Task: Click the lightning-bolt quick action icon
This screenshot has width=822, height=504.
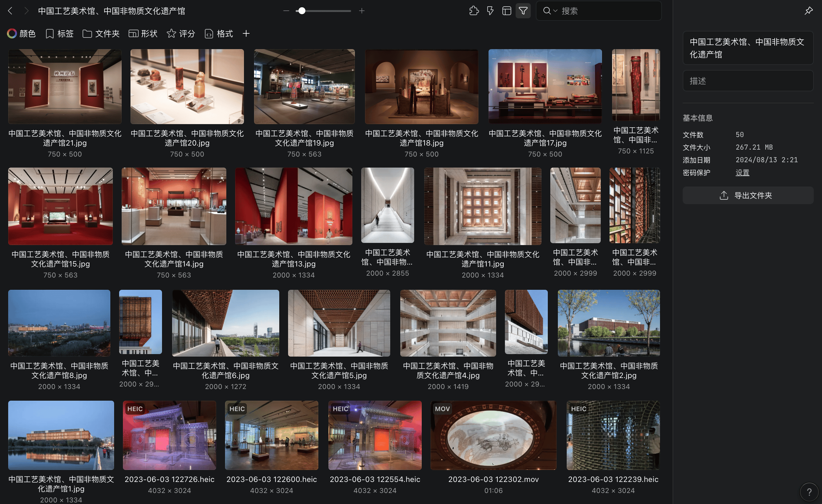Action: pyautogui.click(x=490, y=11)
